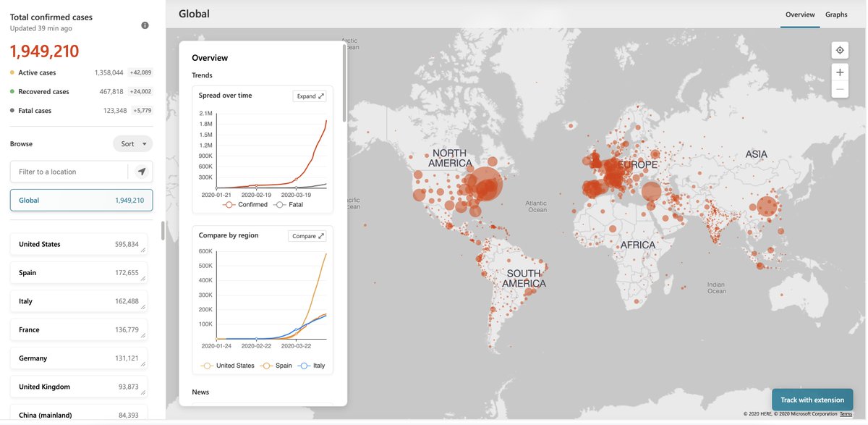Image resolution: width=868 pixels, height=425 pixels.
Task: Click the locate-me icon on the map
Action: [839, 49]
